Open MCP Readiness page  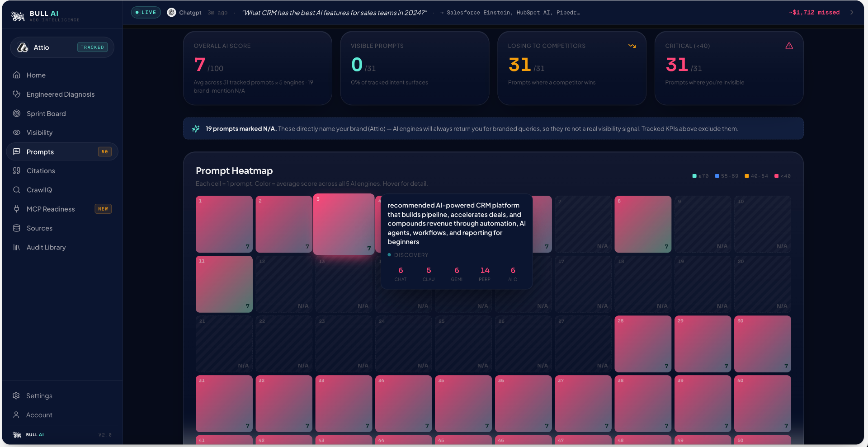pyautogui.click(x=62, y=209)
